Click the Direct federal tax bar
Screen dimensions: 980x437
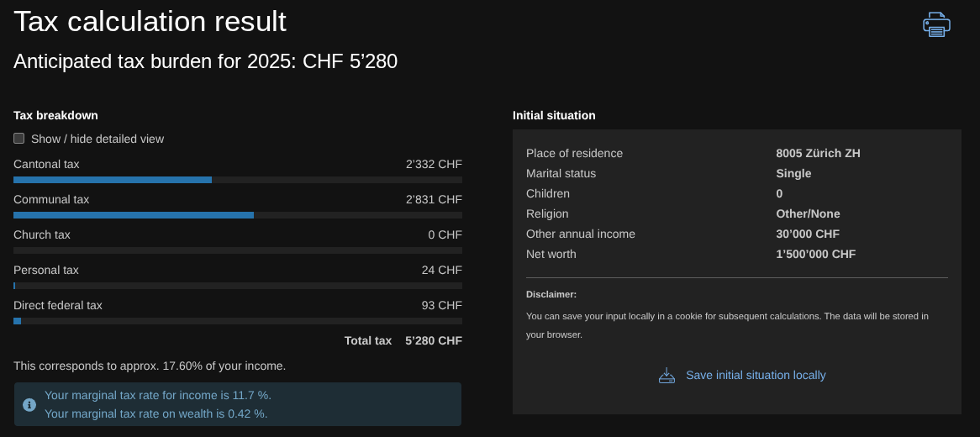(x=238, y=321)
